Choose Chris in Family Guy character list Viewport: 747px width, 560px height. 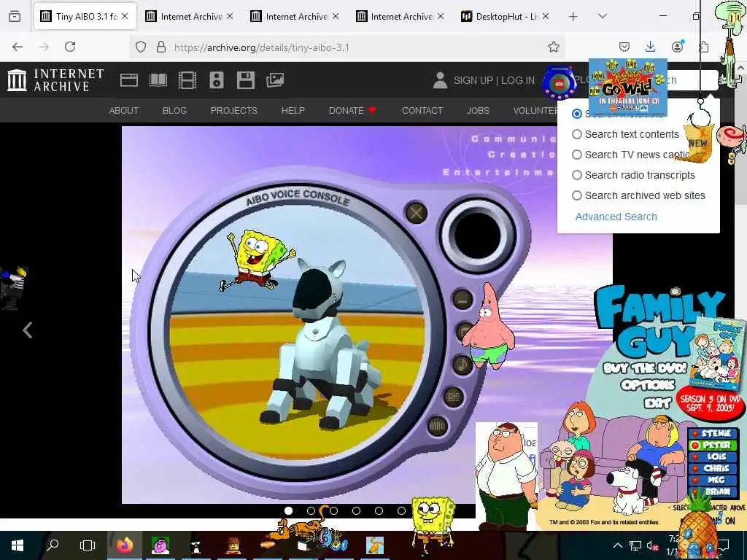[x=712, y=468]
